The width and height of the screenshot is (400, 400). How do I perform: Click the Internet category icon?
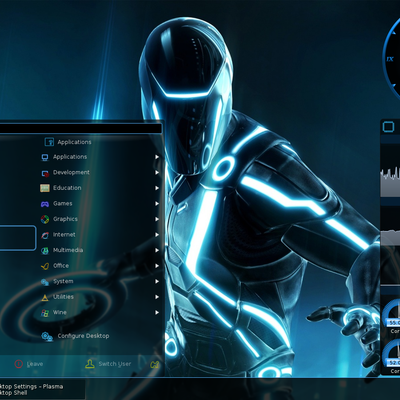45,235
